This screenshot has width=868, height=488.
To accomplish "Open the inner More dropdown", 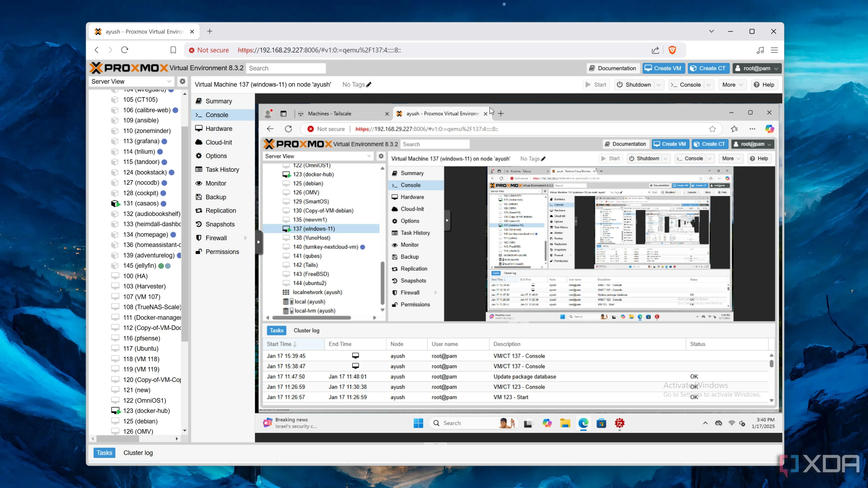I will click(731, 159).
